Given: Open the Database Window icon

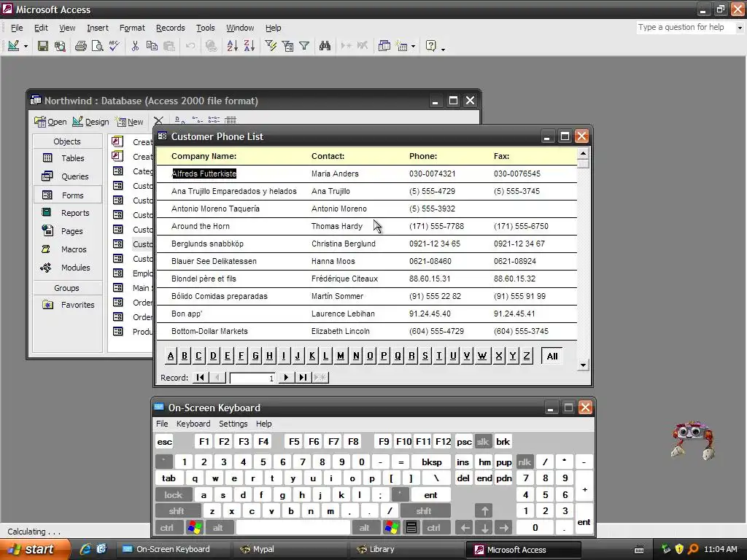Looking at the screenshot, I should pos(384,46).
